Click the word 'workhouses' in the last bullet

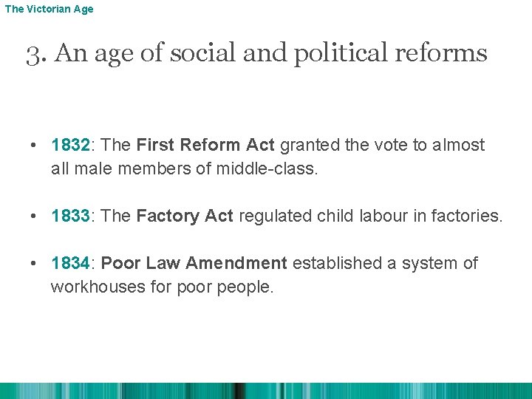(88, 287)
